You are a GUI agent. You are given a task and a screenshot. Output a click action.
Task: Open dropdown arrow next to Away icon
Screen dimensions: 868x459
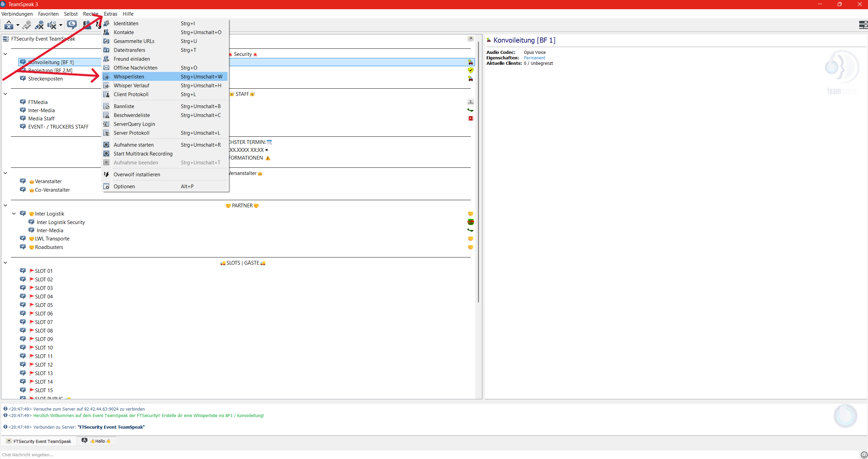coord(18,25)
